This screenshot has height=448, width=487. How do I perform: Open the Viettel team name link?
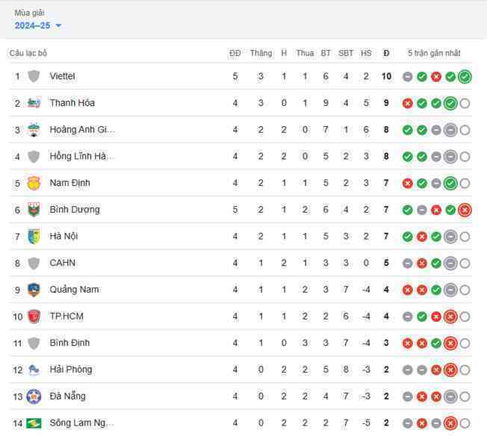pos(62,76)
